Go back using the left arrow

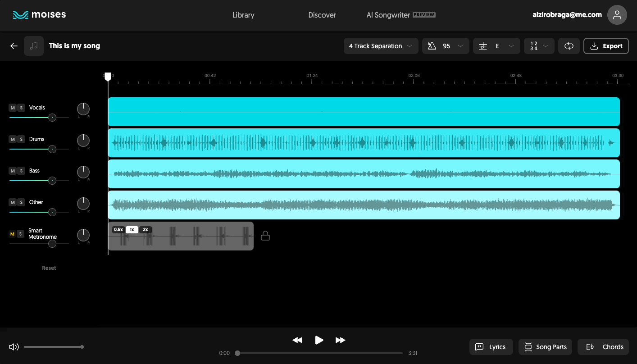click(x=14, y=46)
